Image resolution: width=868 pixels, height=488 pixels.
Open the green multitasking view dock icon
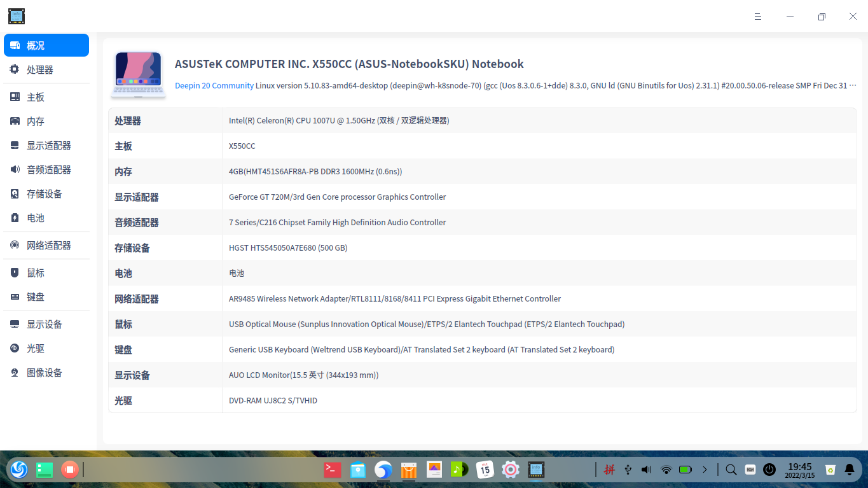pos(44,470)
